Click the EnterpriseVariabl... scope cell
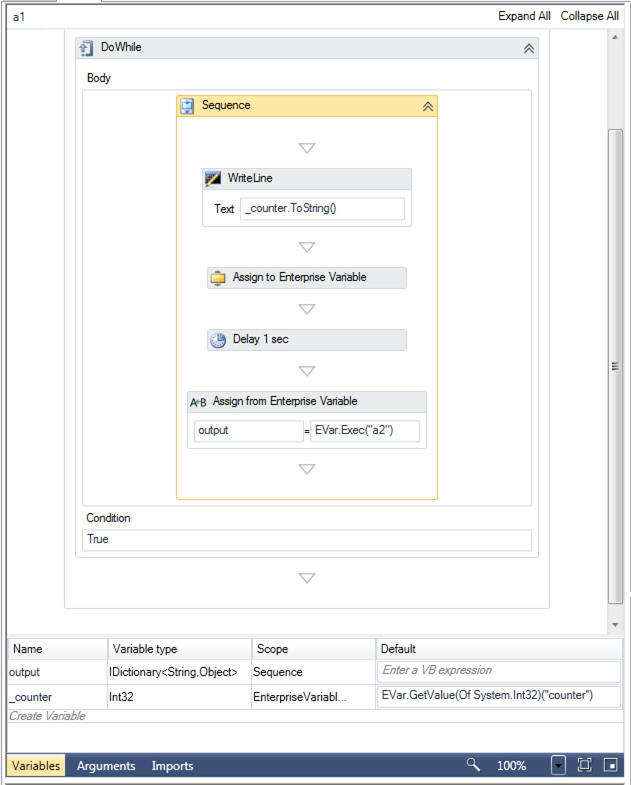The image size is (631, 785). (313, 697)
